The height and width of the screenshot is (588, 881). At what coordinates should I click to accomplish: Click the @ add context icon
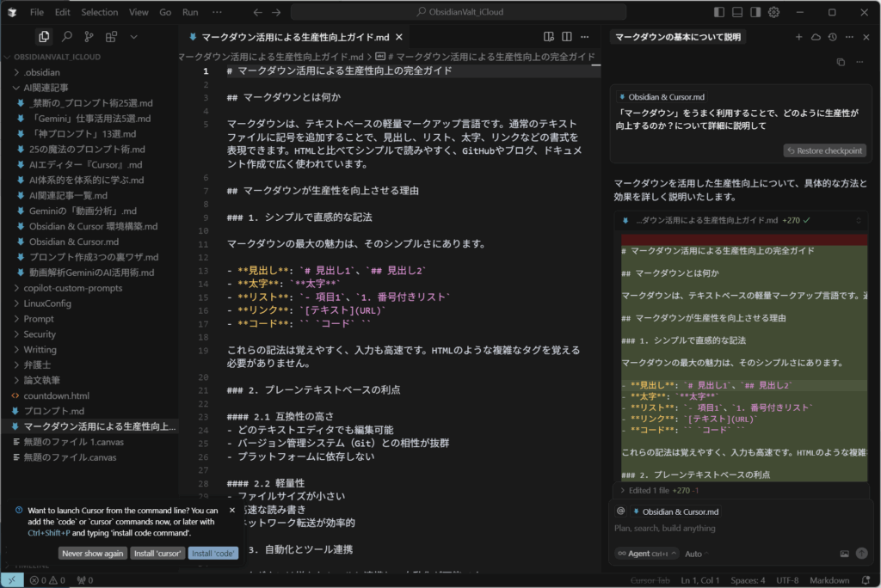620,511
